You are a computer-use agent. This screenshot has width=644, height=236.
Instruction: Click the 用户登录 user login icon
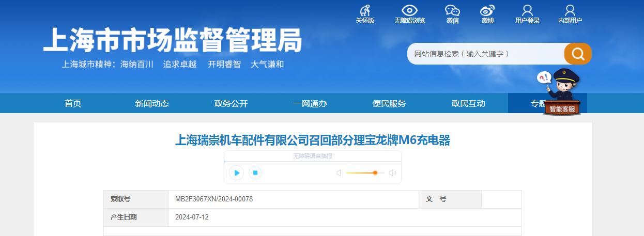coord(527,11)
